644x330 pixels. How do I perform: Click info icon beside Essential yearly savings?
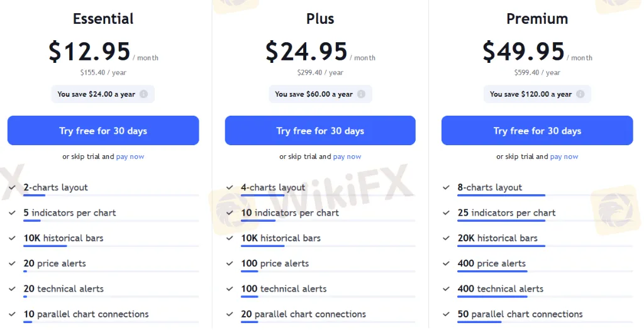click(144, 94)
